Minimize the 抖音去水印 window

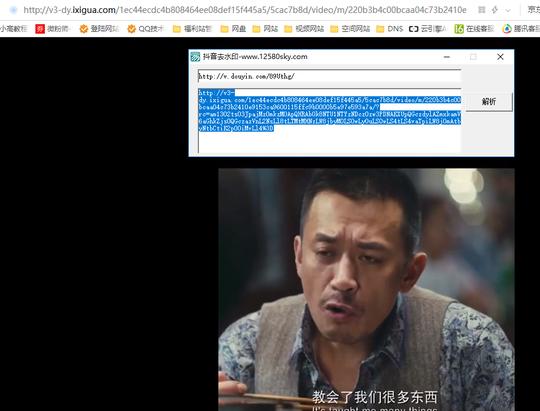coord(447,57)
